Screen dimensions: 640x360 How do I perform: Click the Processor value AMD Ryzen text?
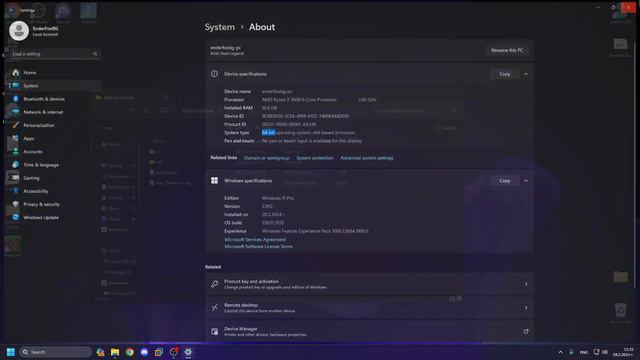[299, 100]
